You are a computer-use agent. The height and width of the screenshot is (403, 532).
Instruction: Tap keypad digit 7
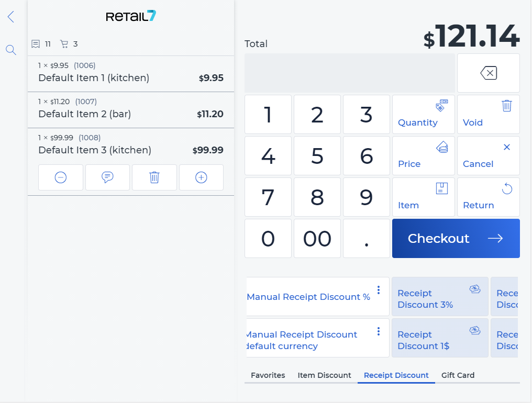(x=268, y=197)
